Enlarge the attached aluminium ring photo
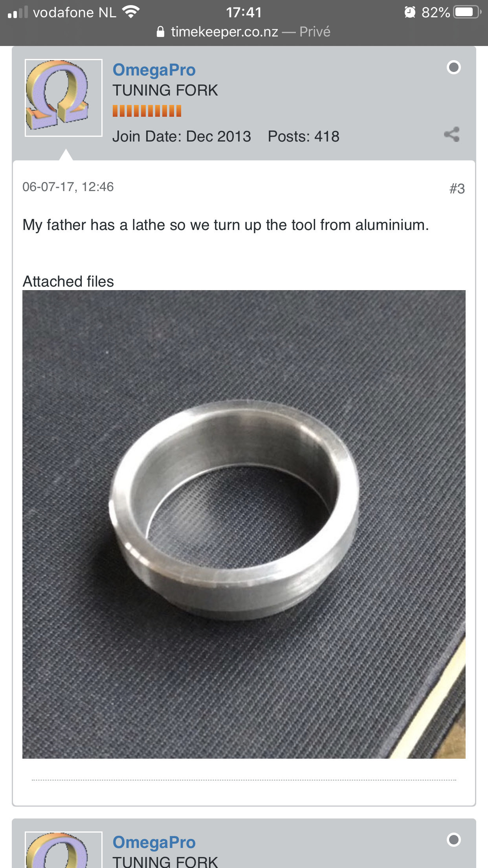 point(244,524)
